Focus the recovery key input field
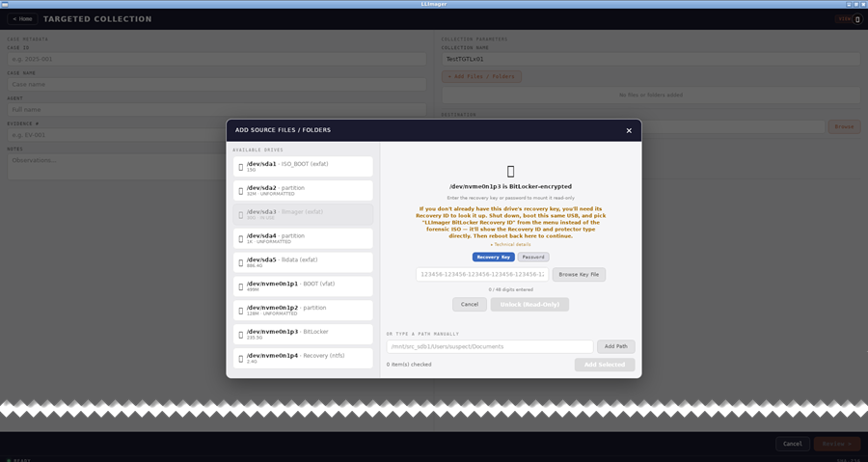 [482, 275]
